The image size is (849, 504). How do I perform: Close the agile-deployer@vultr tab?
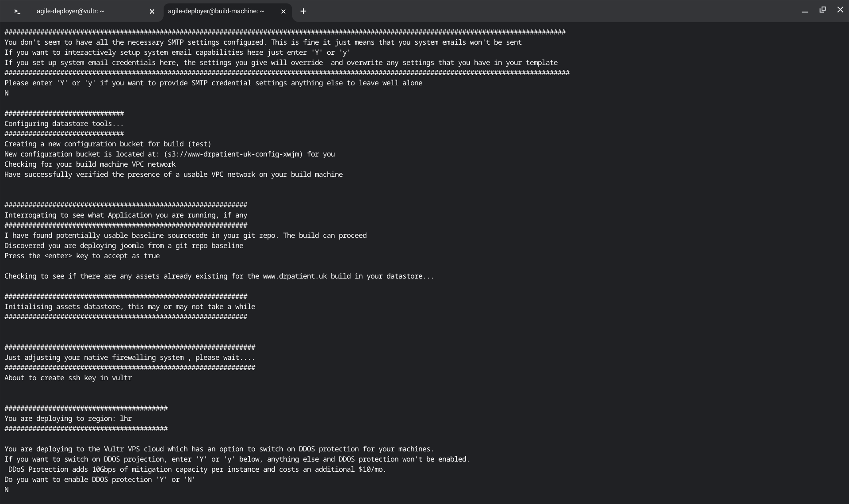tap(152, 11)
